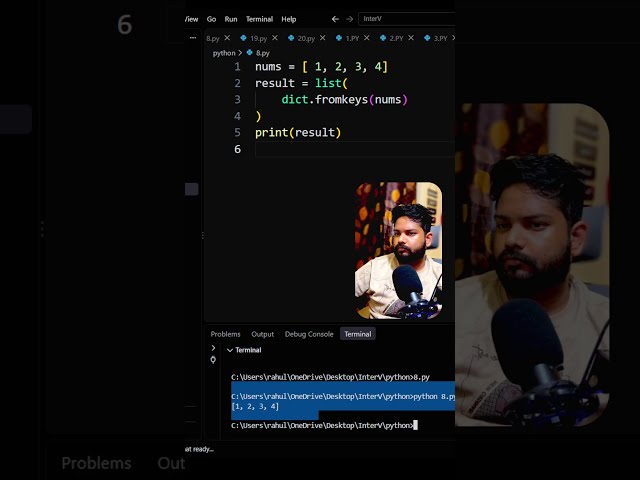Click the 'result = list(' code line
The image size is (640, 480).
301,83
